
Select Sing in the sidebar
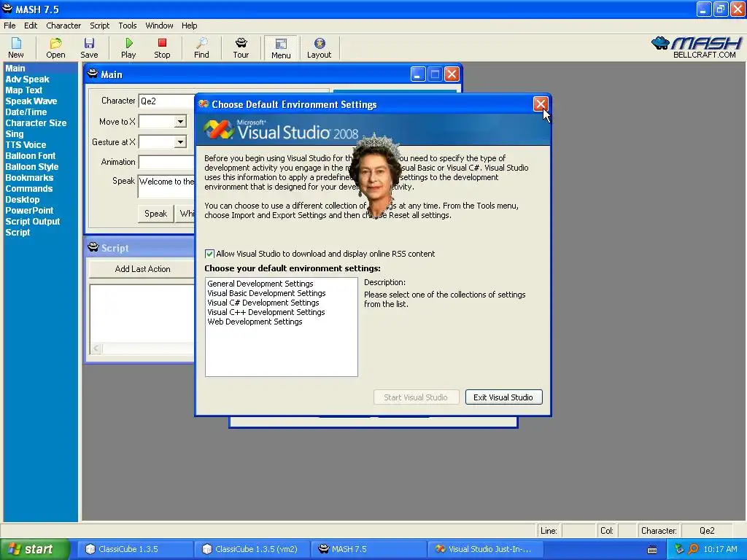(15, 134)
